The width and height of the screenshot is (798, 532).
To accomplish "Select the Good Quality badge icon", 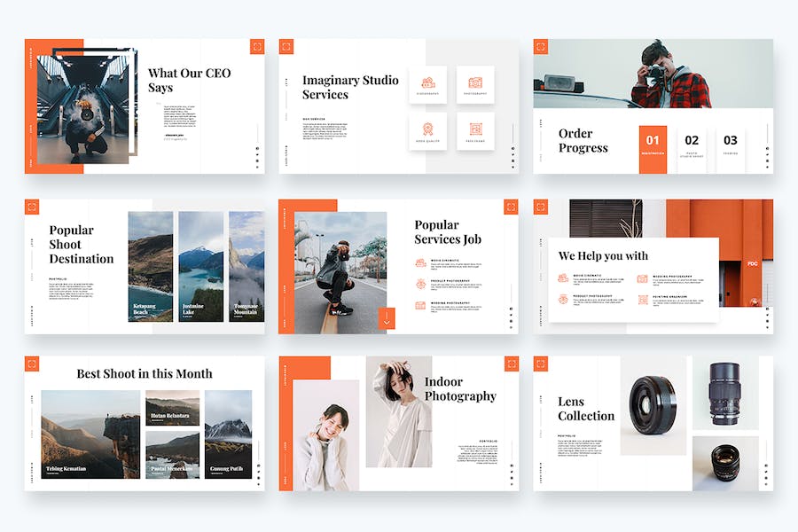I will point(427,130).
